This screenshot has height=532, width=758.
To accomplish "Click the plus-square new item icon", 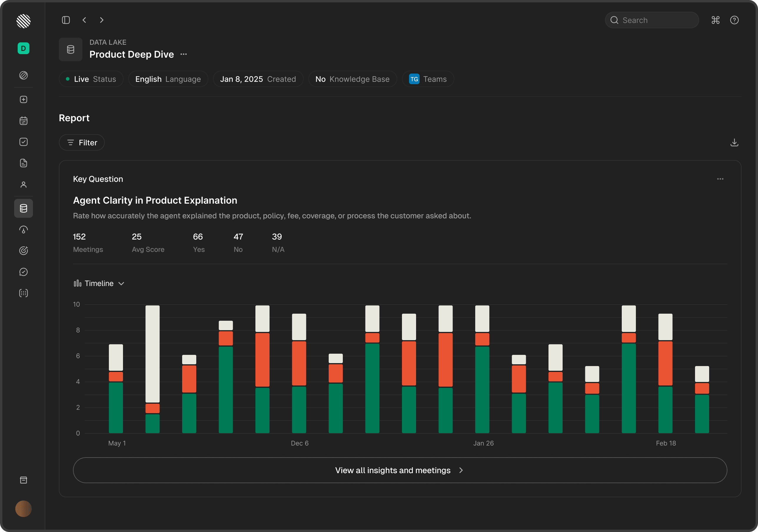I will [24, 99].
